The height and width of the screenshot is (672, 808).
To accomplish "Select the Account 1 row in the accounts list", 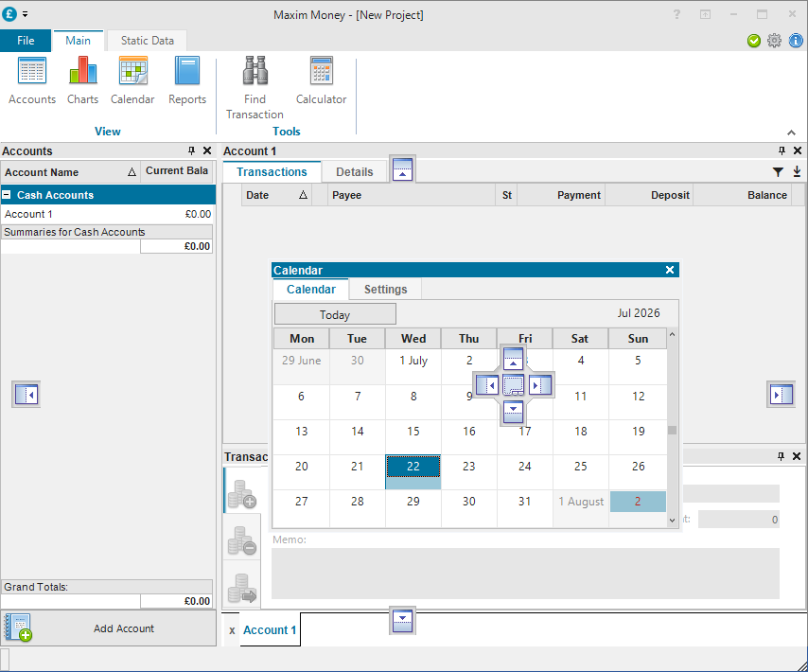I will coord(108,214).
